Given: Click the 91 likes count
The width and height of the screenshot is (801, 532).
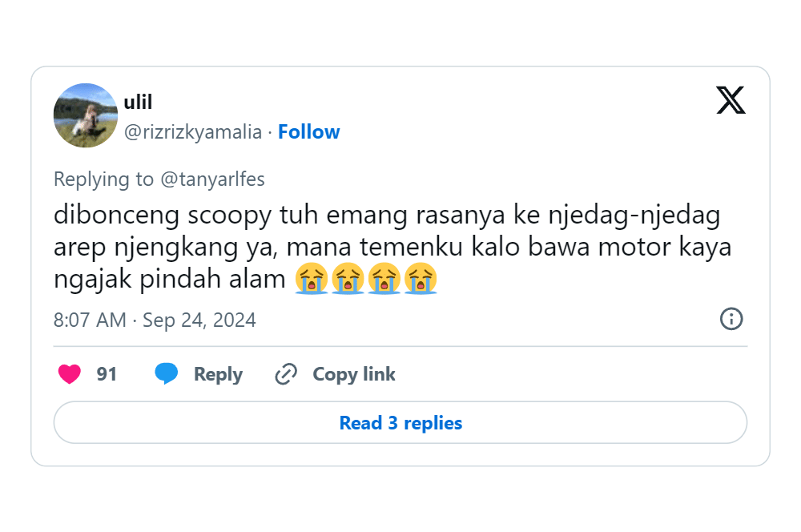Looking at the screenshot, I should [x=107, y=374].
